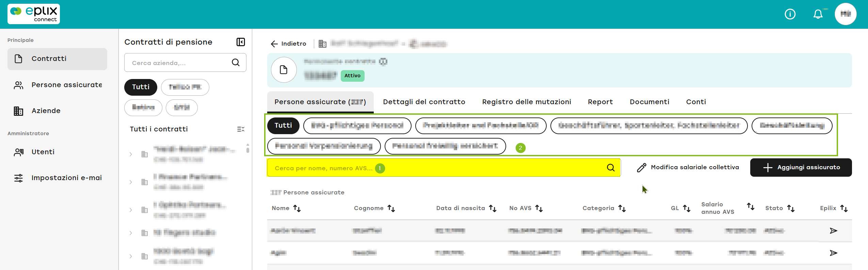
Task: Open the info icon in header
Action: pyautogui.click(x=790, y=14)
